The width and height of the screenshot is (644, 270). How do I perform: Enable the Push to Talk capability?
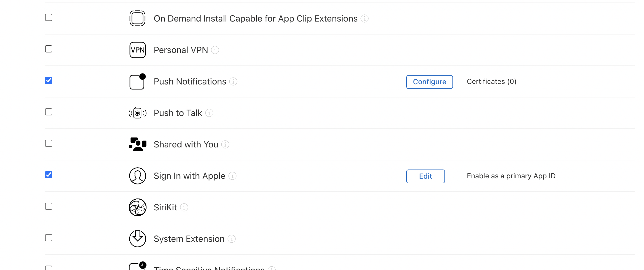pyautogui.click(x=49, y=112)
